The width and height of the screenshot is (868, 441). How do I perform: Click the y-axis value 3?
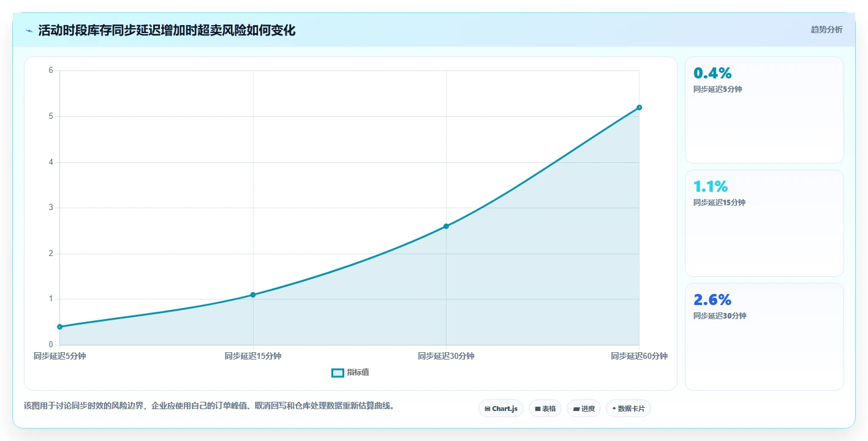tap(51, 208)
